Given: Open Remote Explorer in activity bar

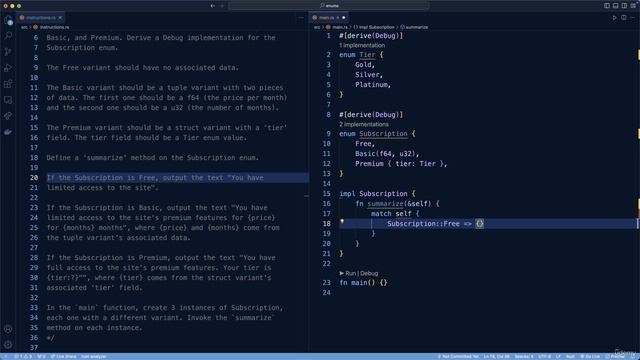Looking at the screenshot, I should 8,100.
